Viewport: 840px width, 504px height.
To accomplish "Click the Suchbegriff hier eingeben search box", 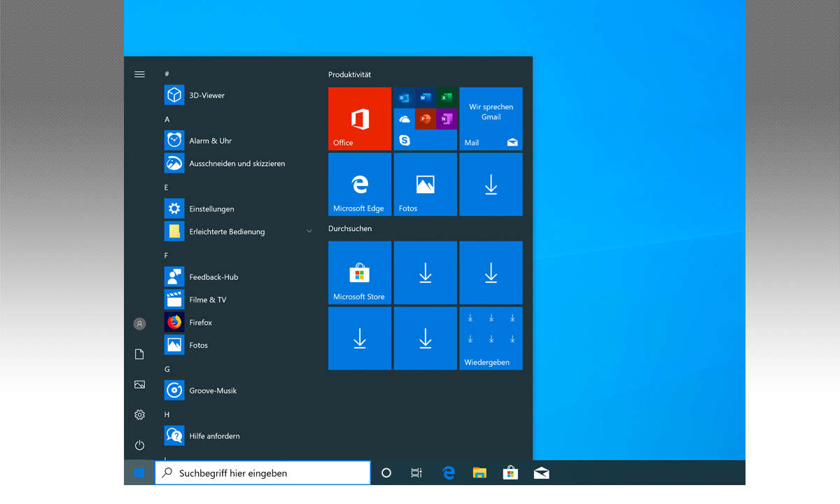I will pyautogui.click(x=262, y=473).
